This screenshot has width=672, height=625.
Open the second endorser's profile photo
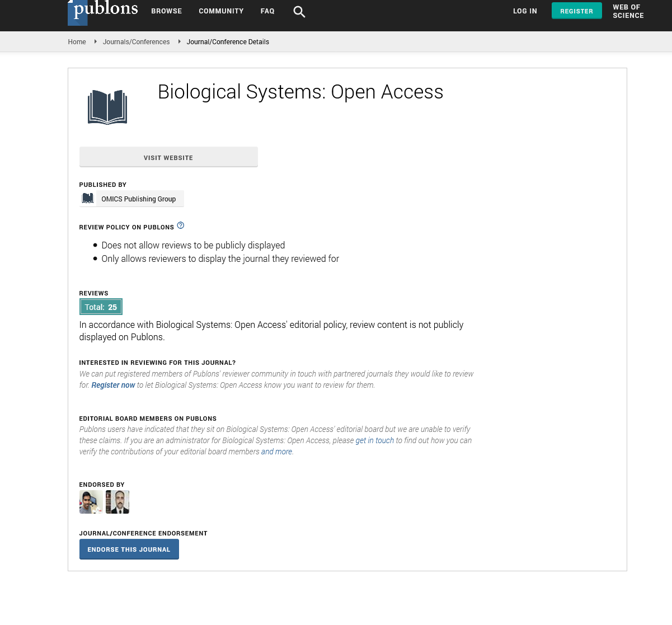tap(118, 502)
